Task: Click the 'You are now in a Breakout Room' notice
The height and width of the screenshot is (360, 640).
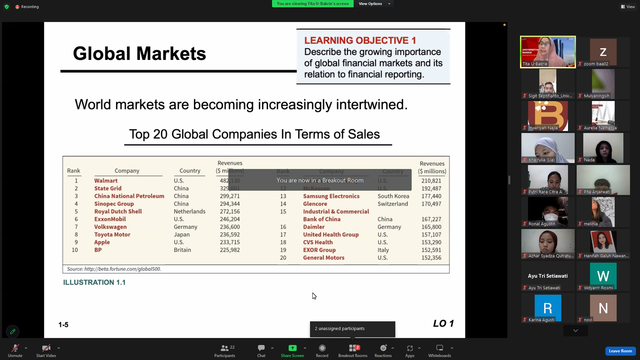Action: point(320,180)
